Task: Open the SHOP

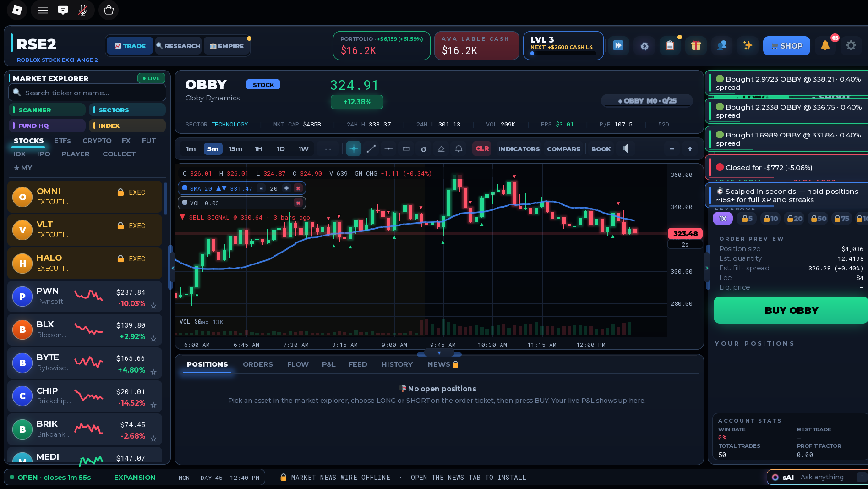Action: (786, 46)
